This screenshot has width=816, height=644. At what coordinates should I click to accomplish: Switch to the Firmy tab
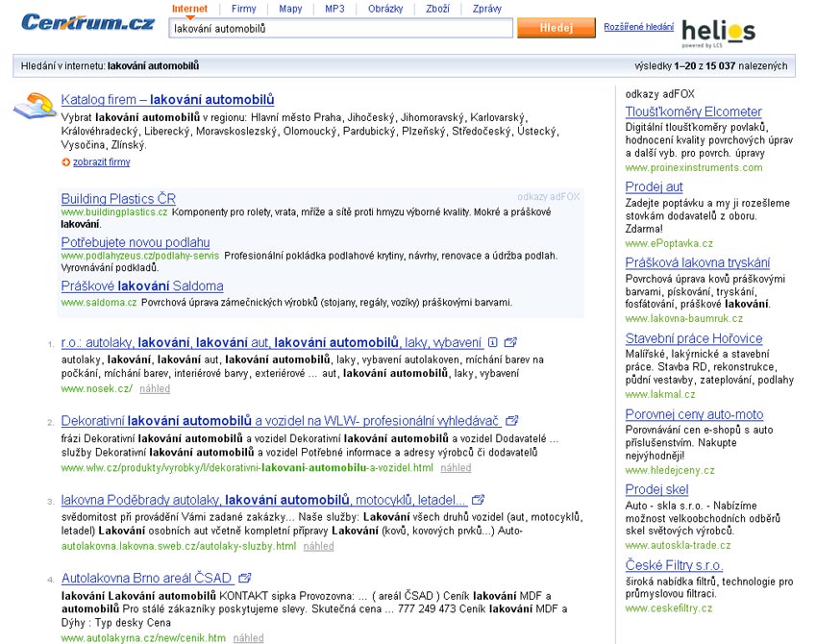pyautogui.click(x=243, y=9)
